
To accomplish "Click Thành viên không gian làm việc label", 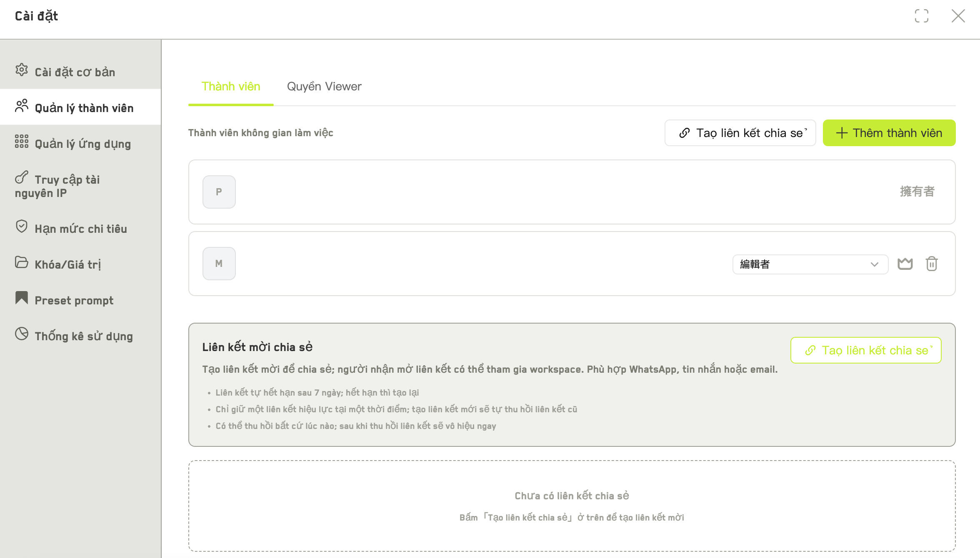I will click(261, 133).
